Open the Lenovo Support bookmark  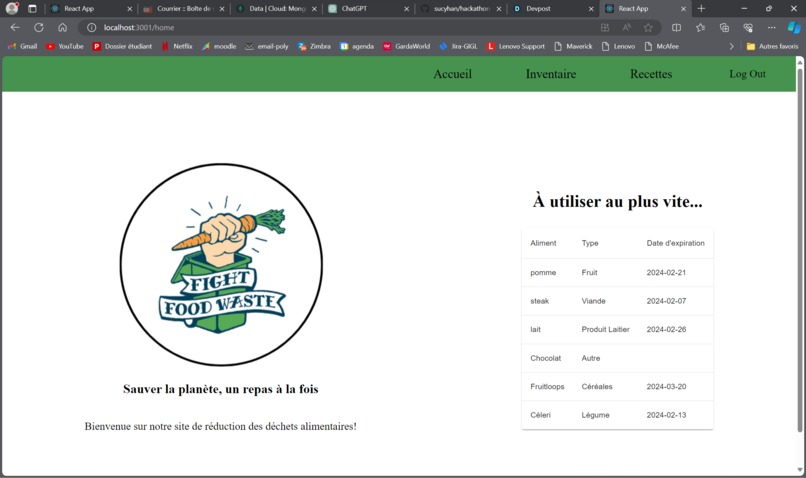coord(516,46)
